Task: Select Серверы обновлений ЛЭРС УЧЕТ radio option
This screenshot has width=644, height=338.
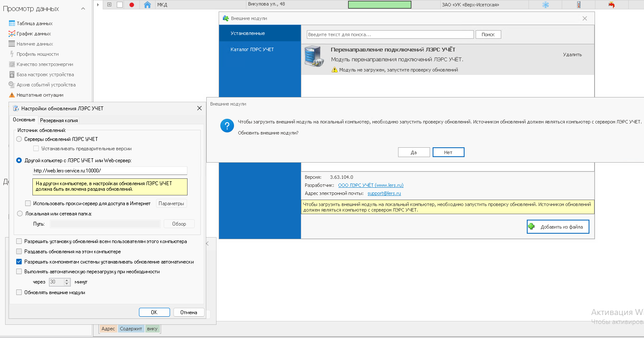Action: click(x=19, y=139)
